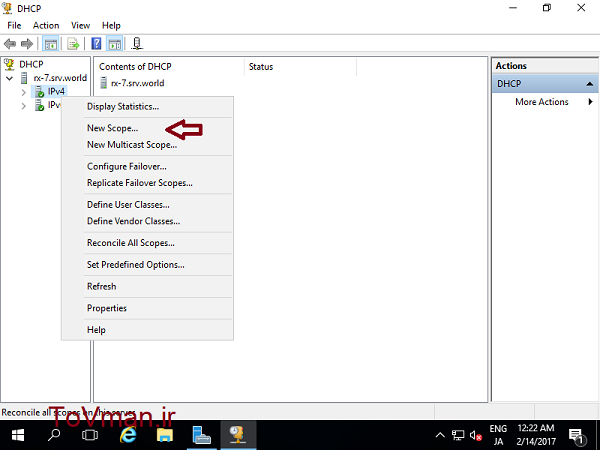
Task: Toggle the show/hide Action pane icon
Action: [114, 44]
